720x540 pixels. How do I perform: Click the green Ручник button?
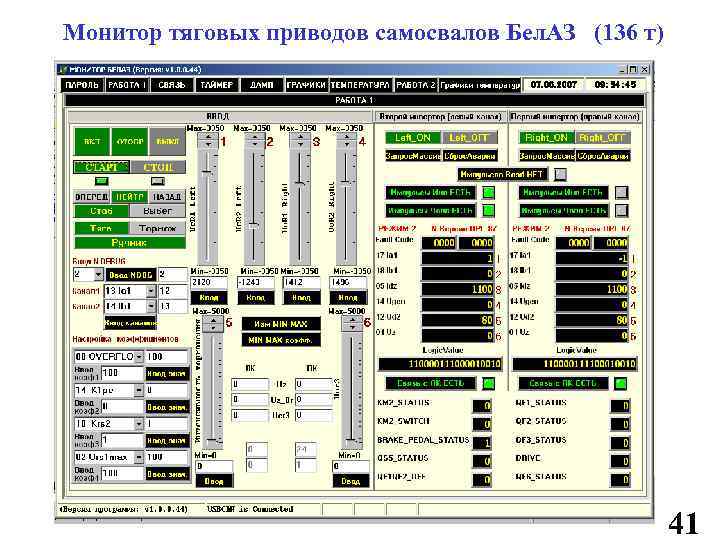tap(129, 242)
